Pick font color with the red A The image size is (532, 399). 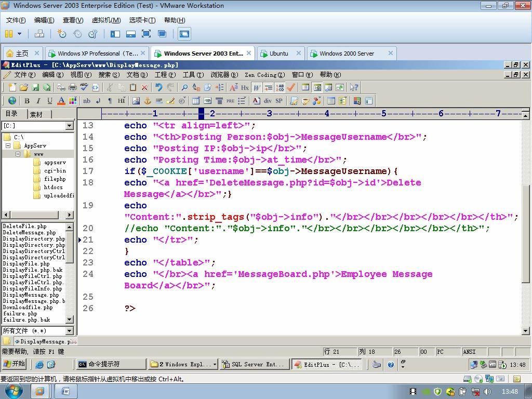point(61,101)
